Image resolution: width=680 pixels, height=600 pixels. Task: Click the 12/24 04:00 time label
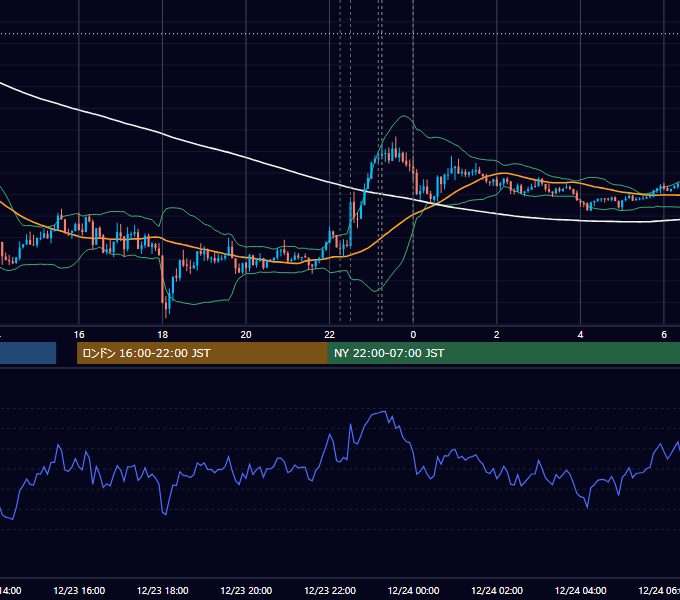click(x=581, y=590)
